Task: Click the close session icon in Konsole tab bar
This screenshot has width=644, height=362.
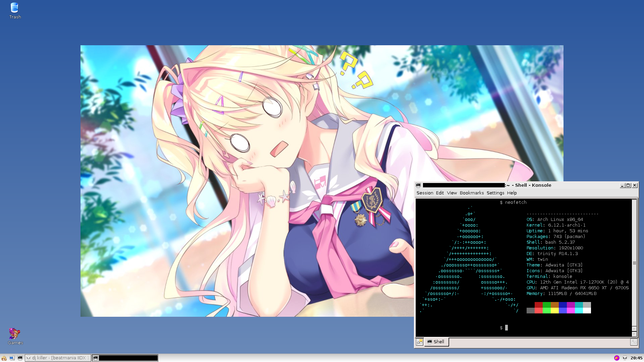Action: tap(634, 342)
